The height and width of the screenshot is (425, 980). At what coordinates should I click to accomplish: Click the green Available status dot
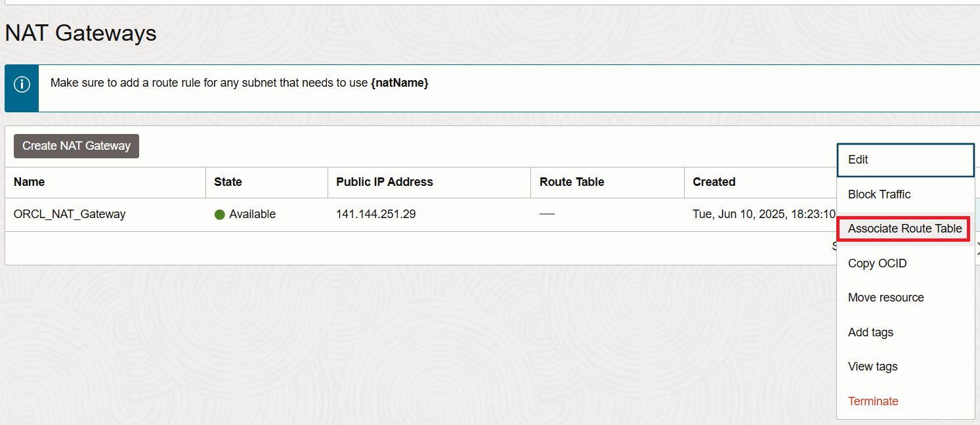[220, 215]
